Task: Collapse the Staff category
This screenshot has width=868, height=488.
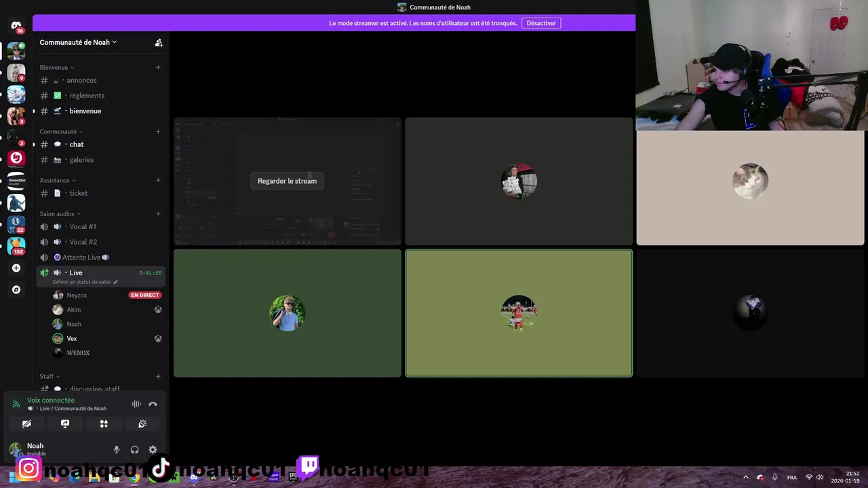Action: (x=50, y=376)
